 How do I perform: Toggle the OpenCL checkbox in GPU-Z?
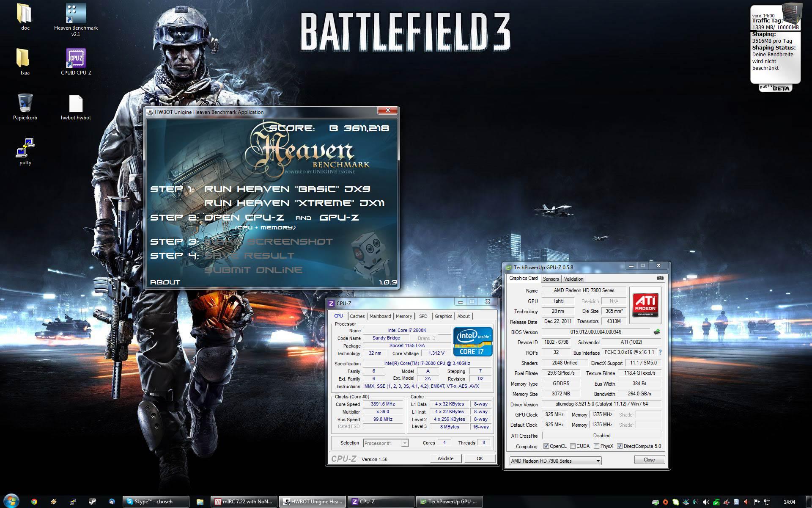(546, 446)
